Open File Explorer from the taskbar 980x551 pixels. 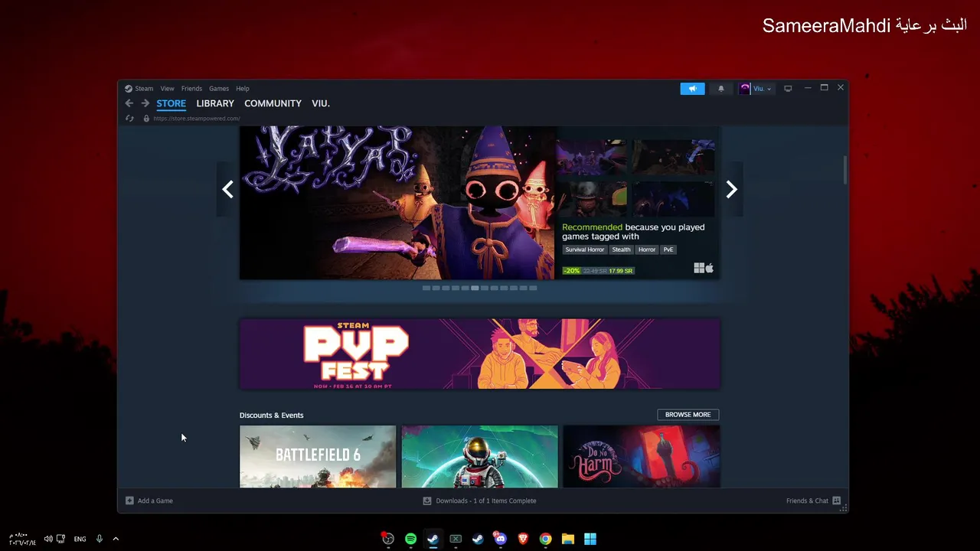567,539
